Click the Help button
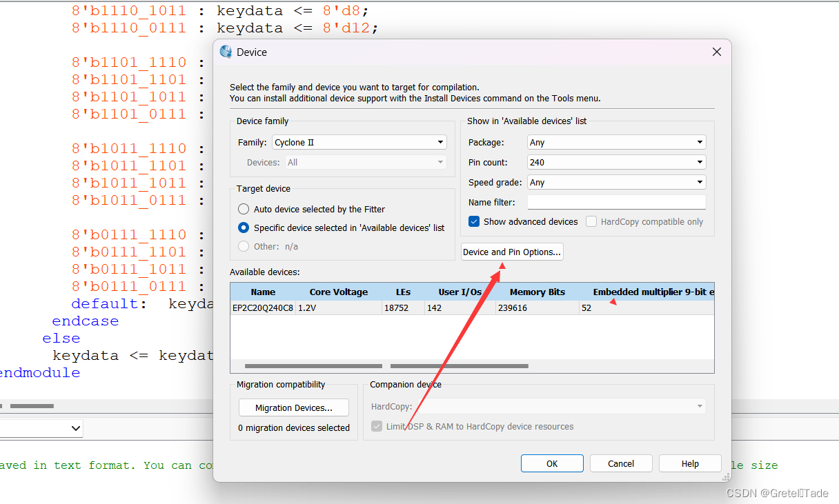839x504 pixels. click(690, 463)
